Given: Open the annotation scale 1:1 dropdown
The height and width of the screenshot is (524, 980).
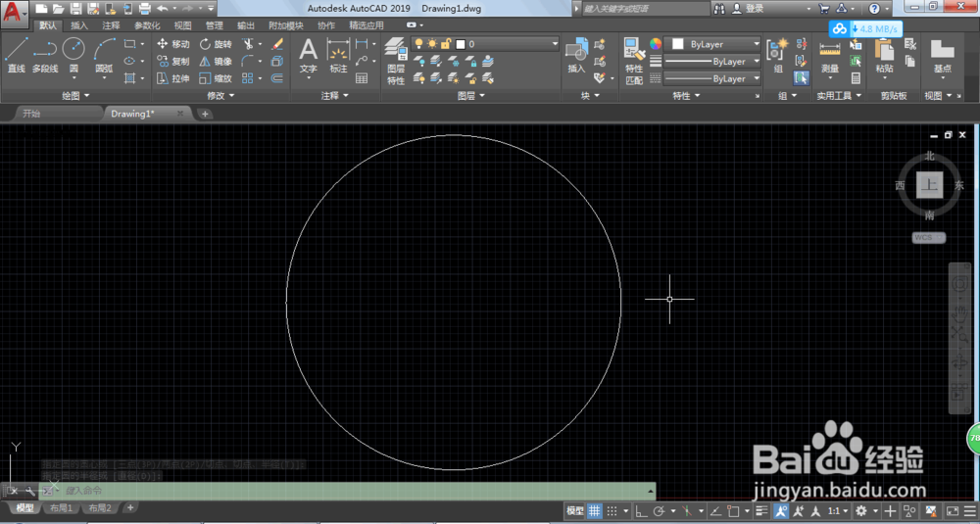Looking at the screenshot, I should (838, 510).
